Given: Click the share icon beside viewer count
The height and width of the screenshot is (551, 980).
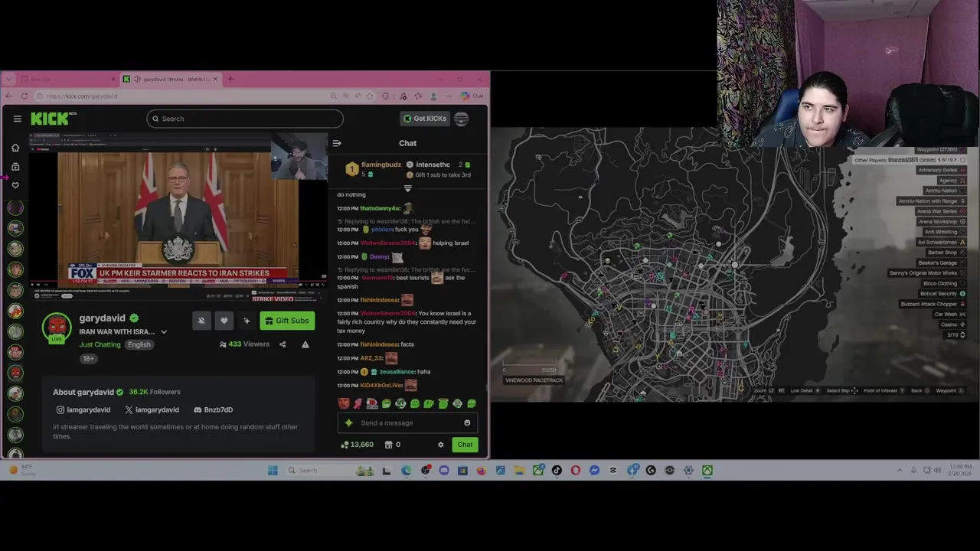Looking at the screenshot, I should point(283,344).
